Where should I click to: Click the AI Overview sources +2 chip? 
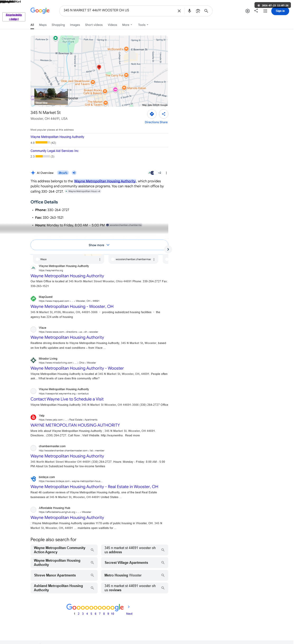tap(155, 173)
